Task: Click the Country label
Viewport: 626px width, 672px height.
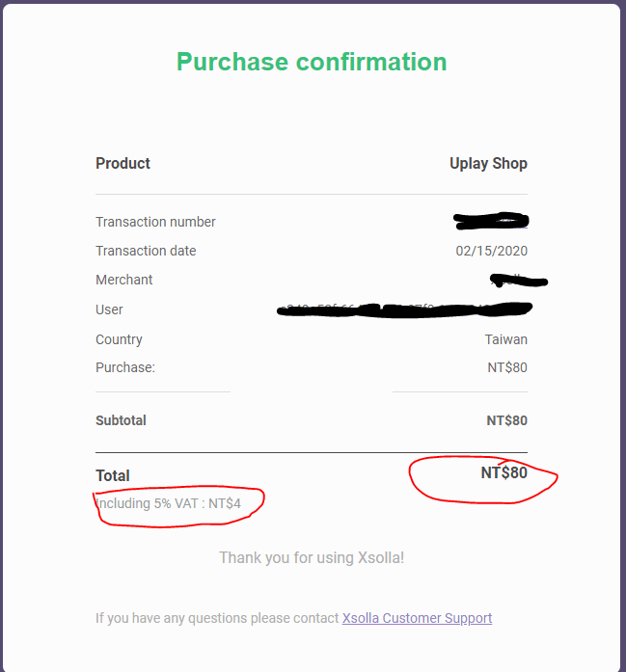Action: [x=119, y=339]
